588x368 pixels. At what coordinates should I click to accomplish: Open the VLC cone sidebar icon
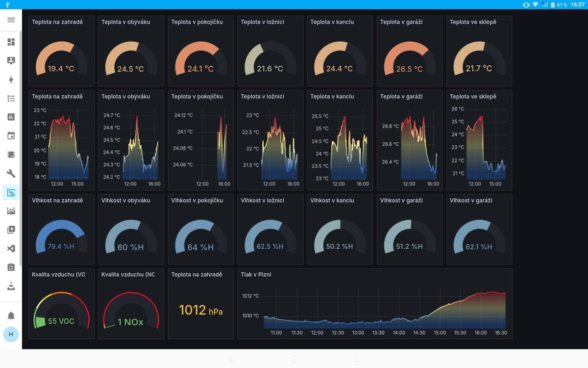coord(11,286)
